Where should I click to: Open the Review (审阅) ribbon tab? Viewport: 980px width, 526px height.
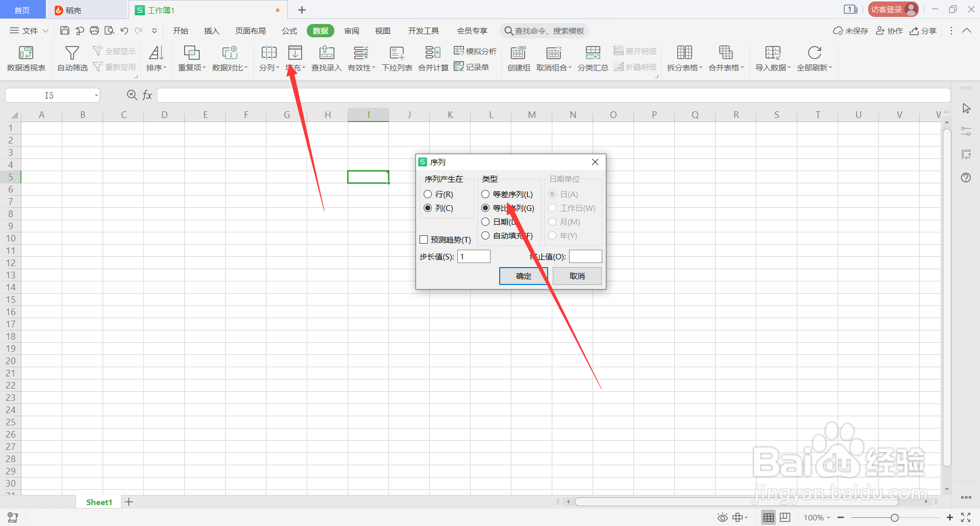(352, 31)
